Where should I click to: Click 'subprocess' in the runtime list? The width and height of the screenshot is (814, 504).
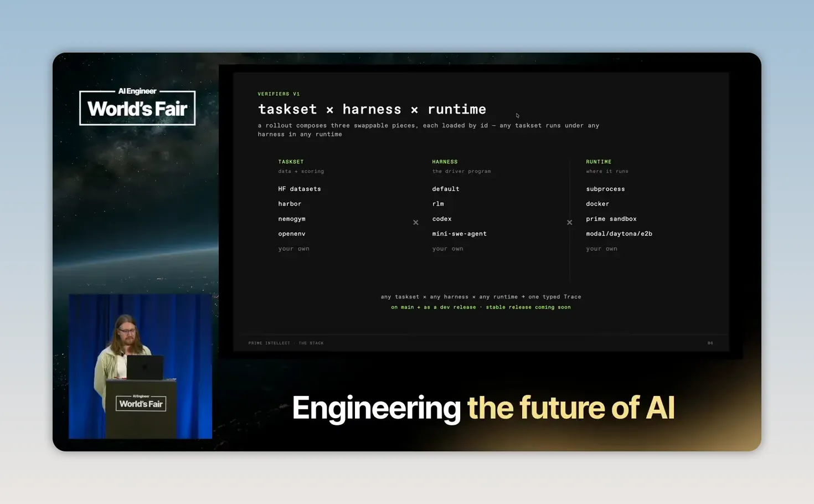click(x=605, y=189)
